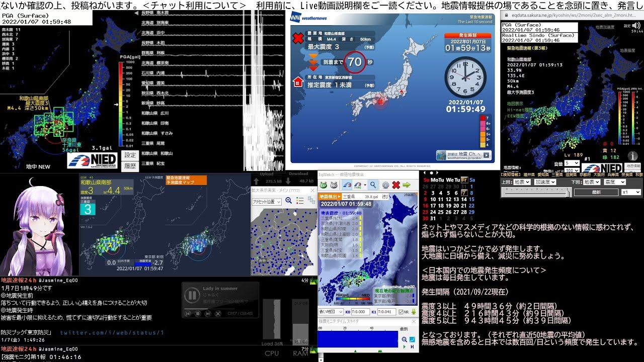644x362 pixels.
Task: Open the 音量 volume dropdown set to 5
Action: point(572,163)
